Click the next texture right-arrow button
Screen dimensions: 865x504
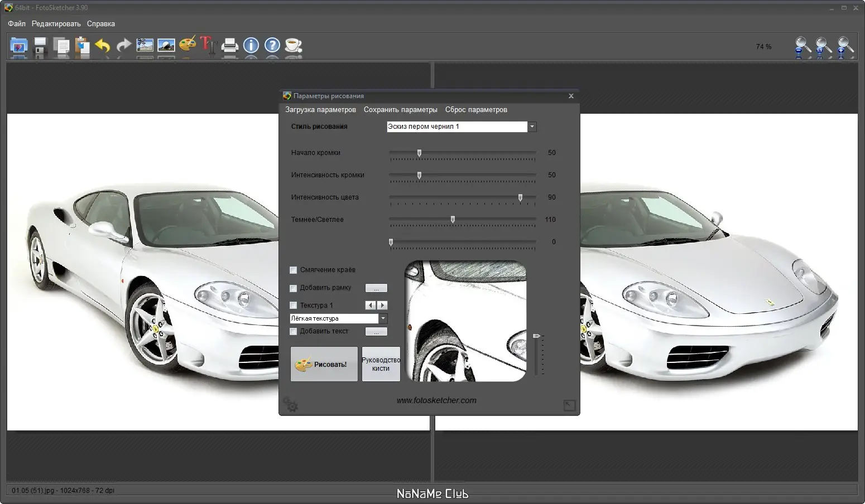click(x=382, y=306)
